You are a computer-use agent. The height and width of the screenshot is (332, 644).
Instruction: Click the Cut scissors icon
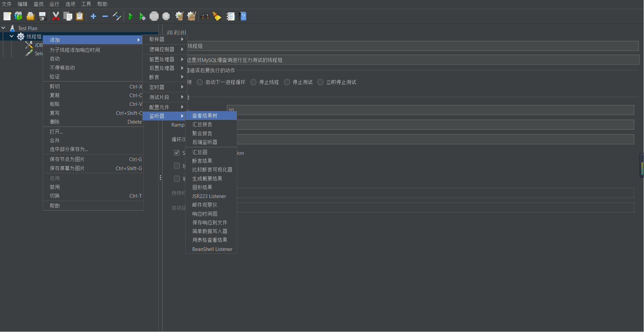tap(56, 16)
